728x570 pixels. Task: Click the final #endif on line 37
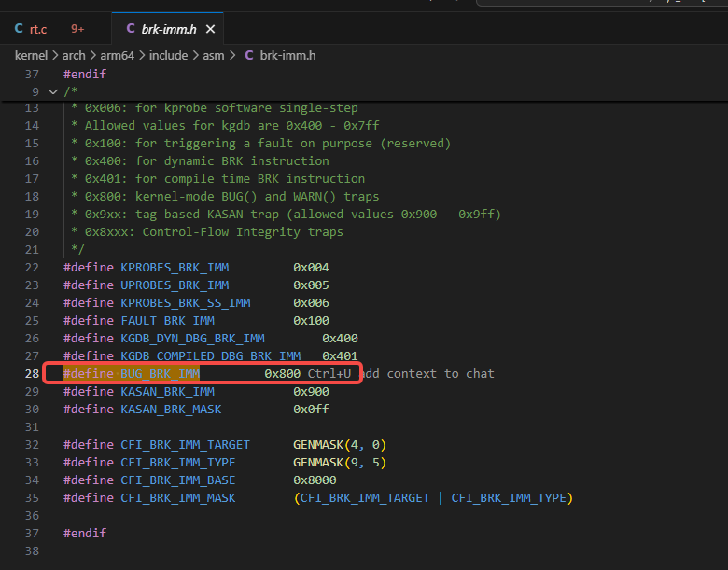click(x=85, y=534)
